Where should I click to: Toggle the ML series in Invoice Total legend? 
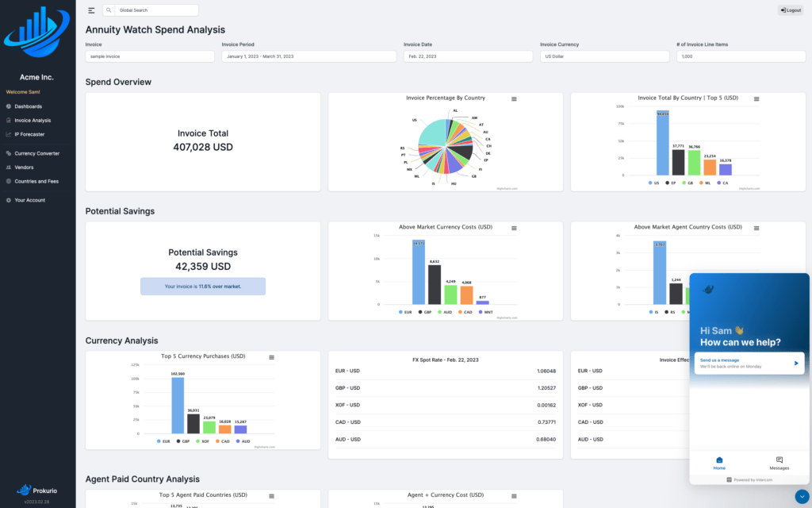tap(705, 183)
